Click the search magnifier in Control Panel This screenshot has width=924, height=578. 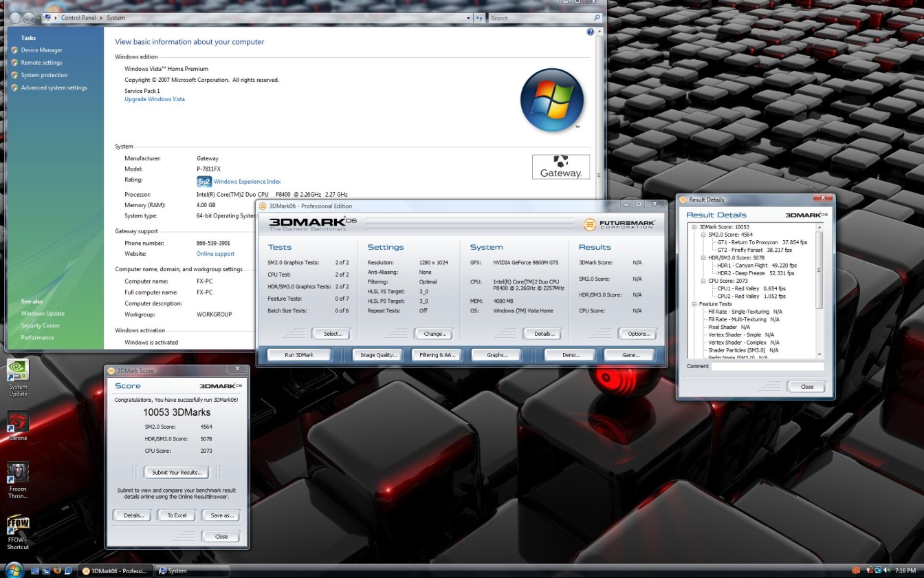coord(597,18)
